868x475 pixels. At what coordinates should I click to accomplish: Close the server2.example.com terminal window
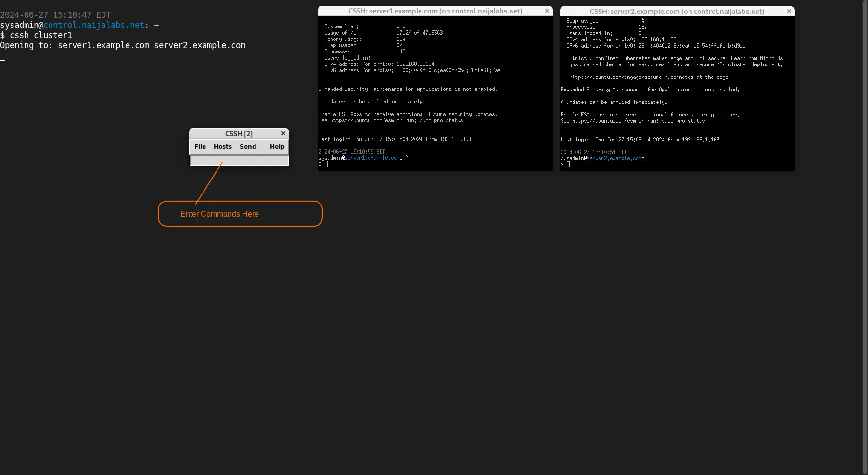point(789,11)
